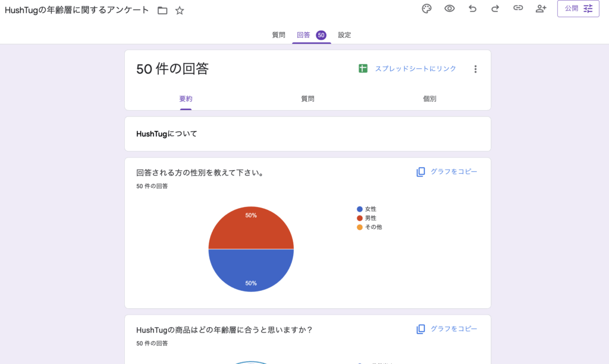This screenshot has width=609, height=364.
Task: Star the HushTug survey form
Action: (x=179, y=10)
